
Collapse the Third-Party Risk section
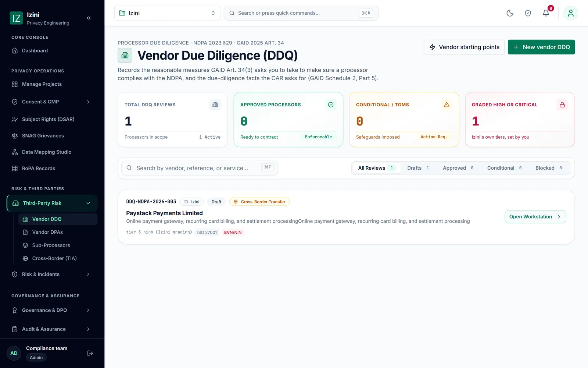52,203
